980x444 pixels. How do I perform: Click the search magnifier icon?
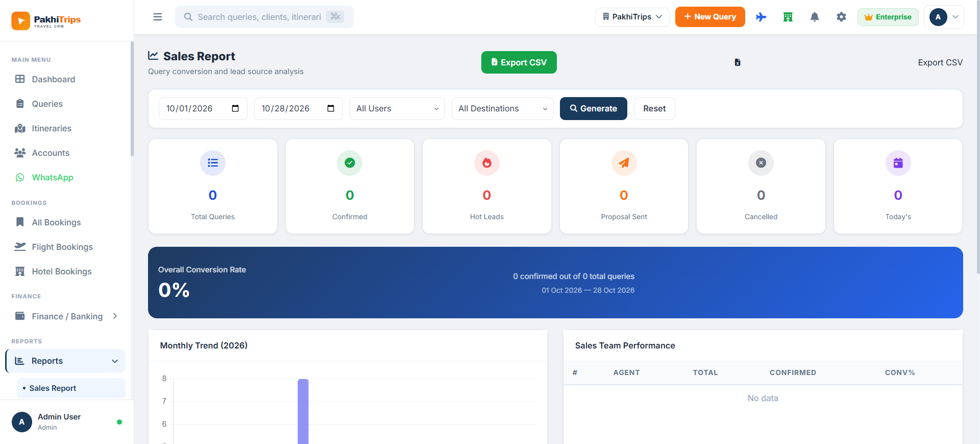click(188, 17)
